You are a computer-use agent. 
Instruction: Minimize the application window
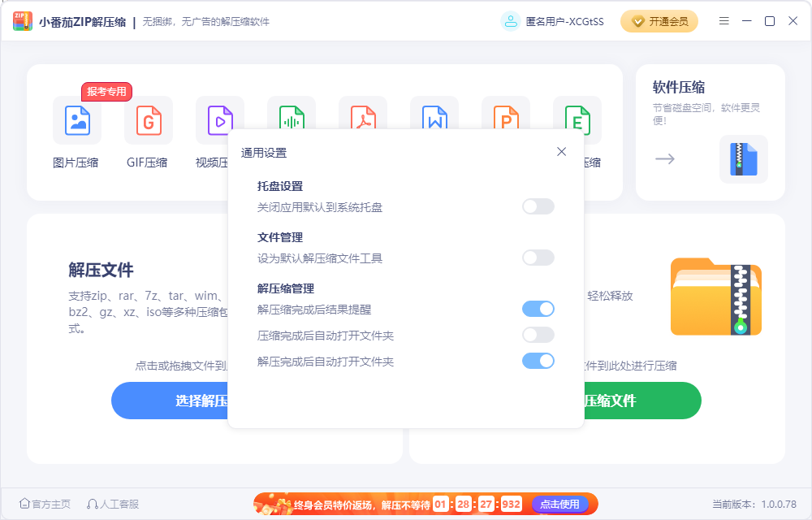pyautogui.click(x=747, y=20)
